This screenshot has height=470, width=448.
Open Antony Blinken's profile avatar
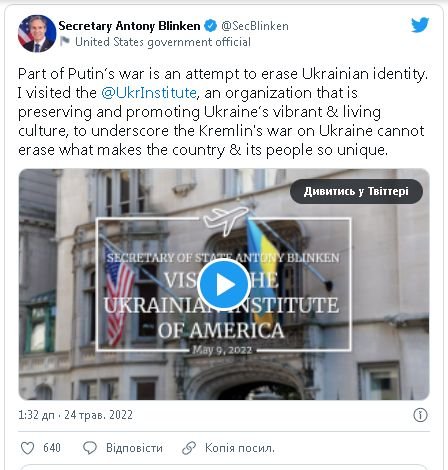pyautogui.click(x=37, y=33)
